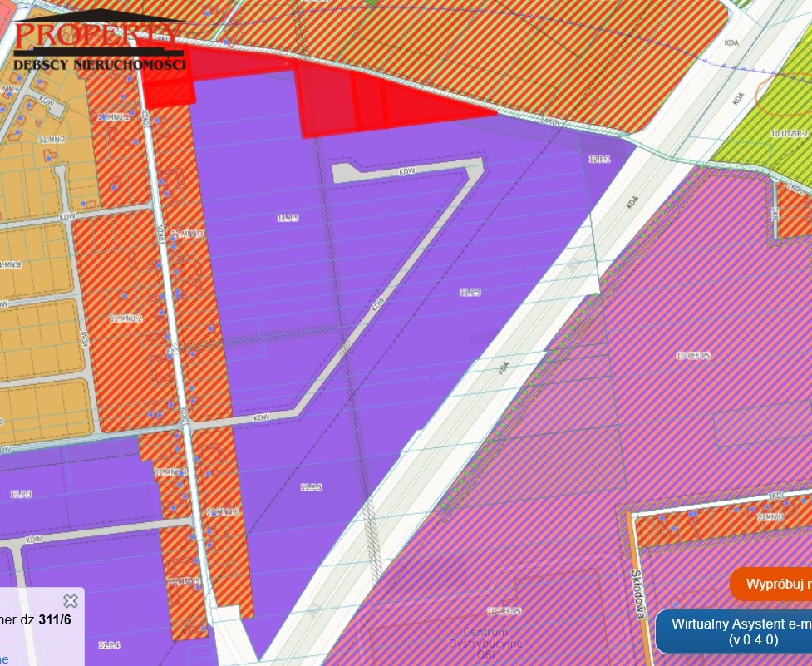The width and height of the screenshot is (812, 666).
Task: Click the 1U-PEF-PS zone label near OBI
Action: pyautogui.click(x=504, y=612)
